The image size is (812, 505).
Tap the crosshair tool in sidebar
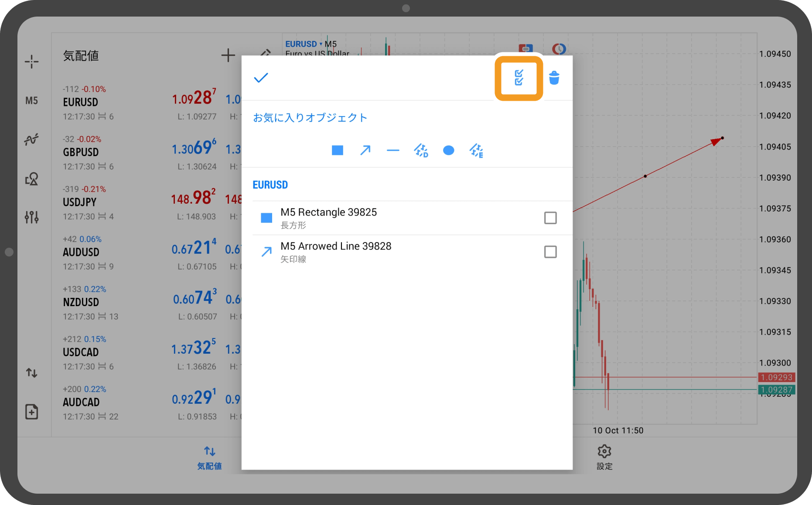pos(31,61)
